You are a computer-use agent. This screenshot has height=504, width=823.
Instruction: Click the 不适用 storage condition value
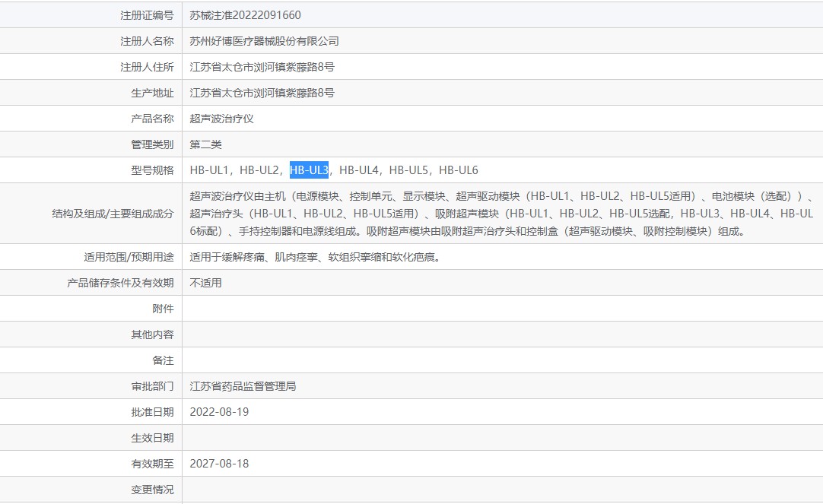tap(205, 283)
